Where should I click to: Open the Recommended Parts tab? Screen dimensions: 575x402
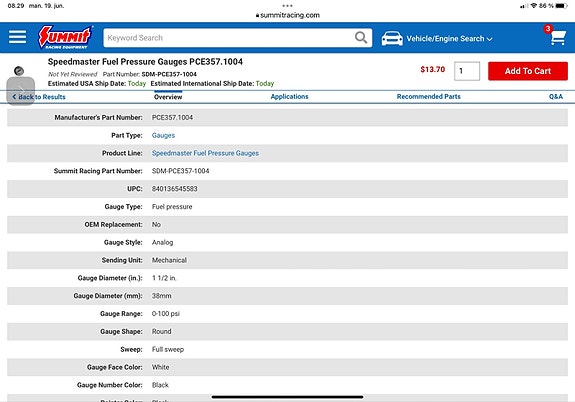click(x=428, y=96)
